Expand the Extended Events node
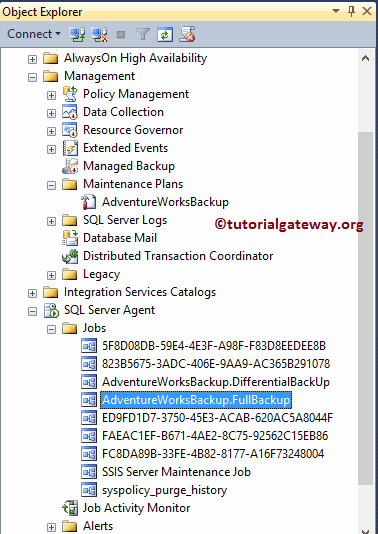Screen dimensions: 378x534 51,150
